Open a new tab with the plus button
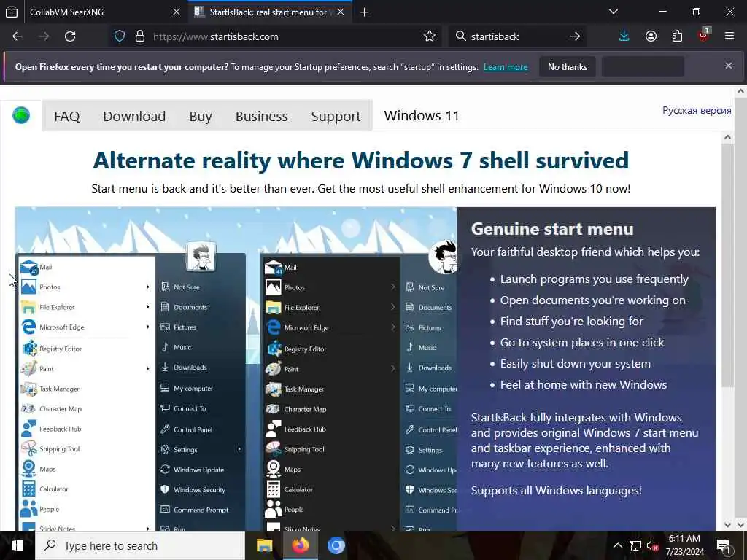This screenshot has height=560, width=747. coord(365,12)
